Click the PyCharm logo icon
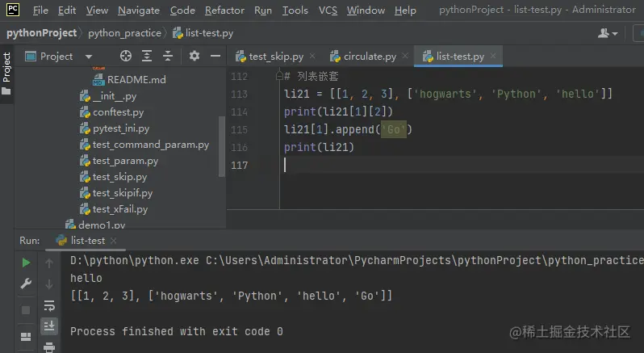The width and height of the screenshot is (644, 353). 13,10
